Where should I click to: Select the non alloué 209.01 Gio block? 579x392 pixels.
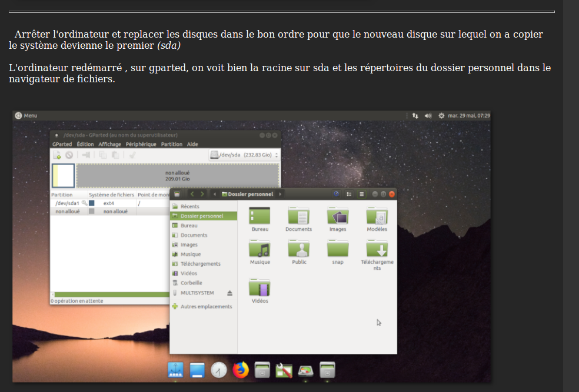[x=178, y=176]
